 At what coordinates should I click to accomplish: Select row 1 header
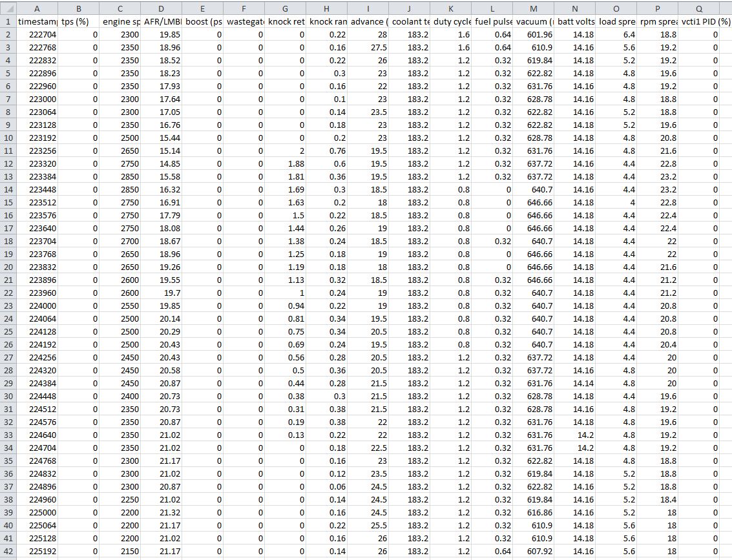(8, 21)
